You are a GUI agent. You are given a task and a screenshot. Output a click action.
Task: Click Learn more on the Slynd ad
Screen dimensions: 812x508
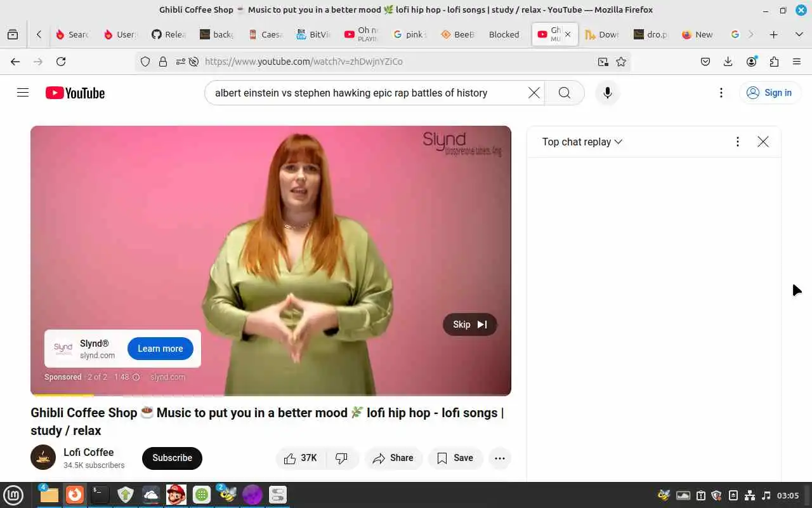pyautogui.click(x=160, y=349)
